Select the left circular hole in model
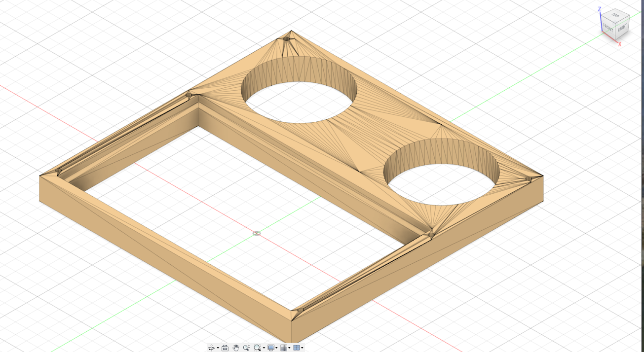Viewport: 644px width, 352px height. point(299,90)
